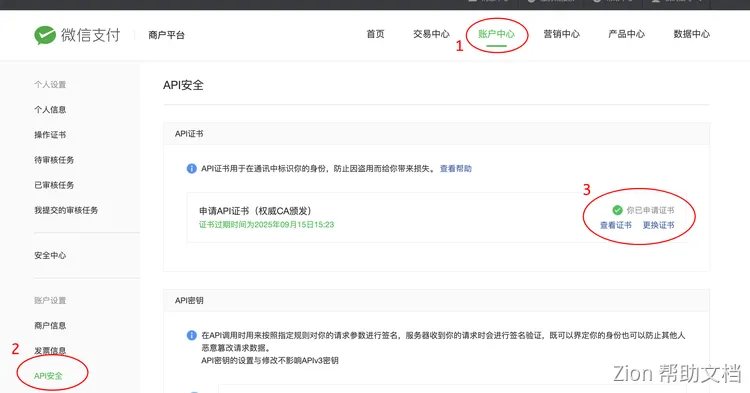Image resolution: width=750 pixels, height=393 pixels.
Task: Open 待审核任务 in the sidebar
Action: click(x=54, y=160)
